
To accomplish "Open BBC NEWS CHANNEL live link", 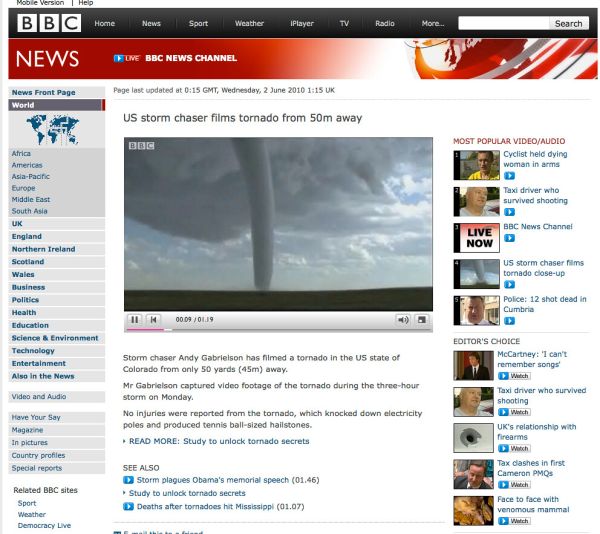I will pos(191,58).
